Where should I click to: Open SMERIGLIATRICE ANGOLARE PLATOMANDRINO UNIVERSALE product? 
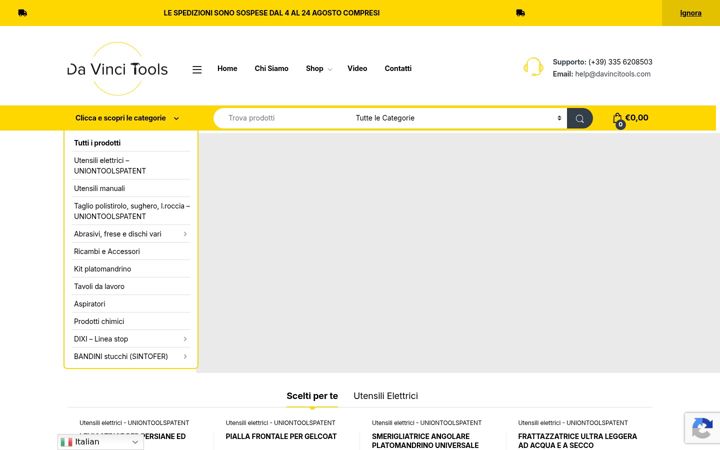coord(425,441)
